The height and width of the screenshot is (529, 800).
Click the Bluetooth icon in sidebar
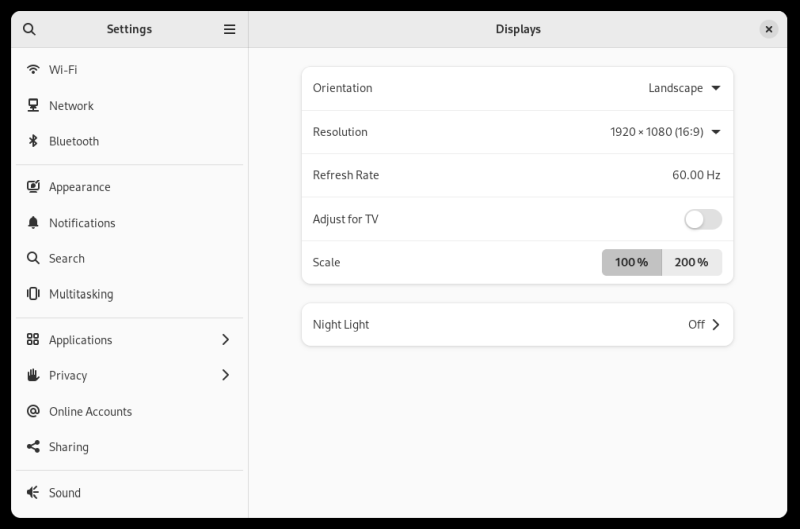(33, 141)
